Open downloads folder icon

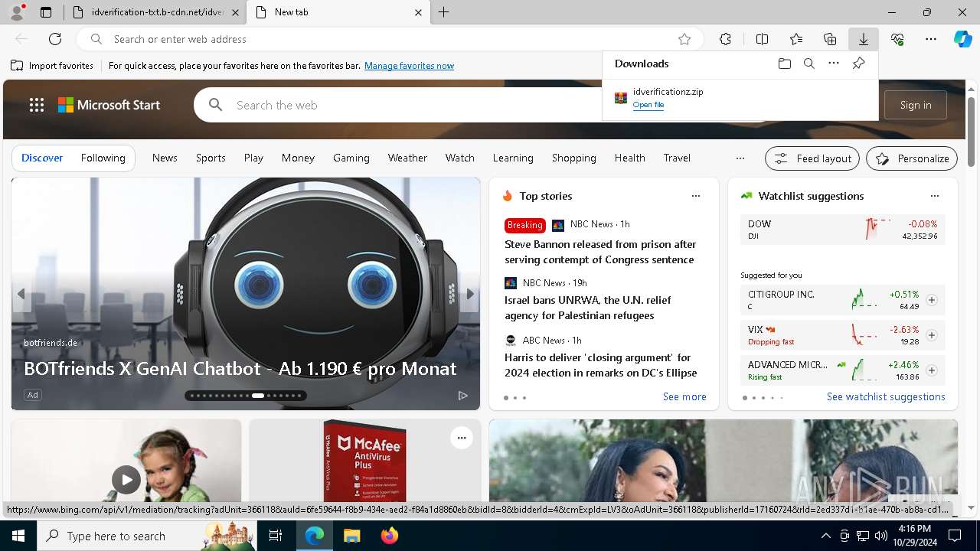pyautogui.click(x=784, y=64)
